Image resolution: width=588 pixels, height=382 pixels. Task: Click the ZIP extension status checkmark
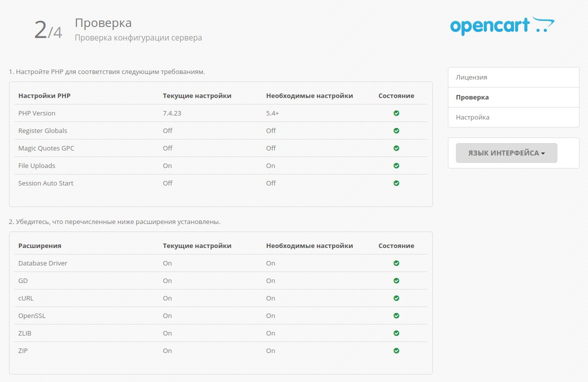tap(396, 350)
